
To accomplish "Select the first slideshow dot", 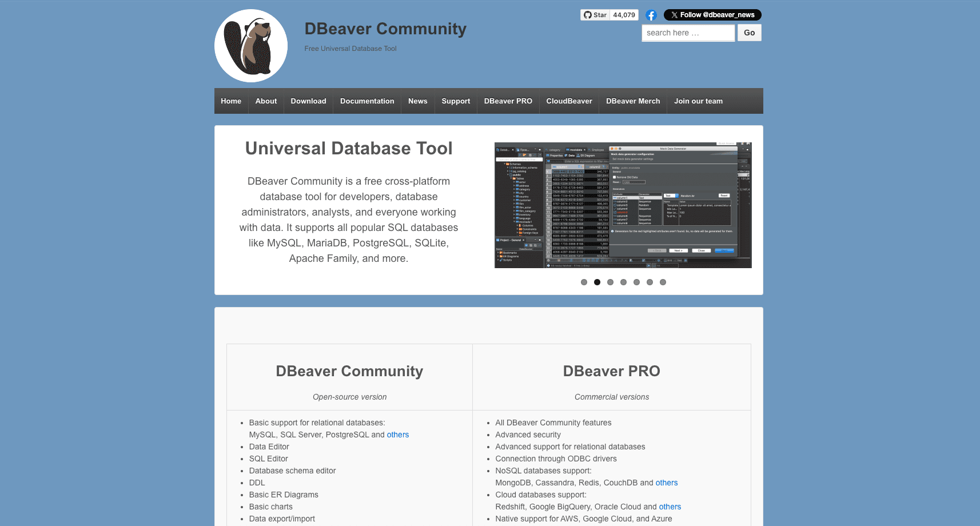I will [x=584, y=282].
